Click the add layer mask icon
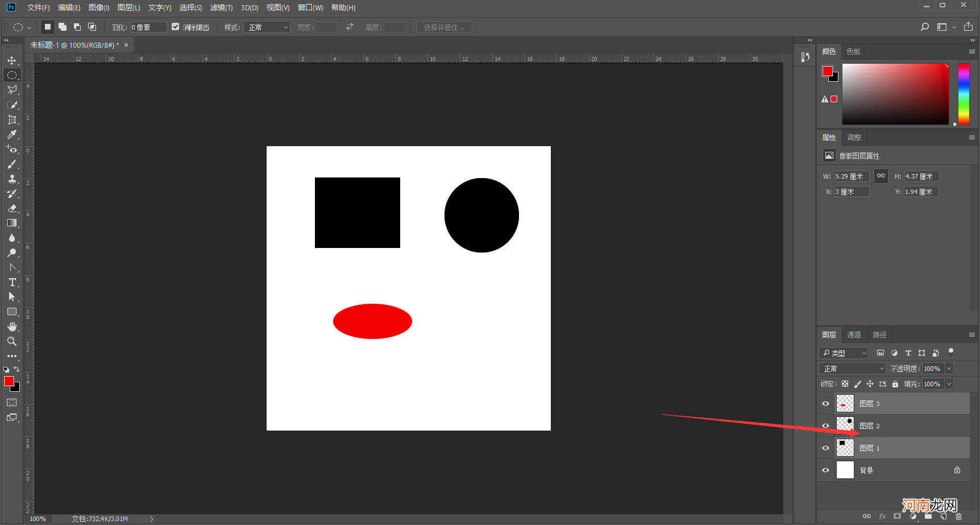The width and height of the screenshot is (980, 525). pos(898,516)
